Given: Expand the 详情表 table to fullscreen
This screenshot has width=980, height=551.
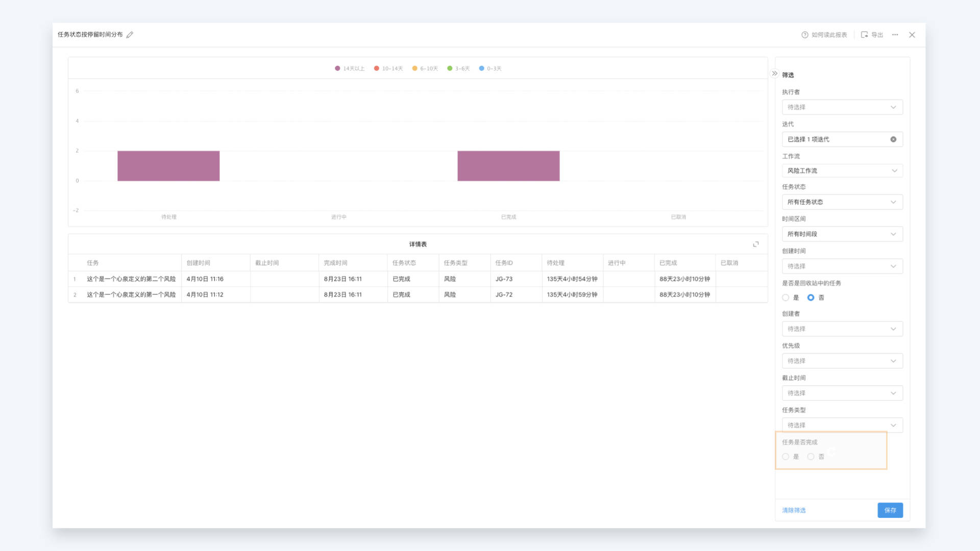Looking at the screenshot, I should 756,244.
